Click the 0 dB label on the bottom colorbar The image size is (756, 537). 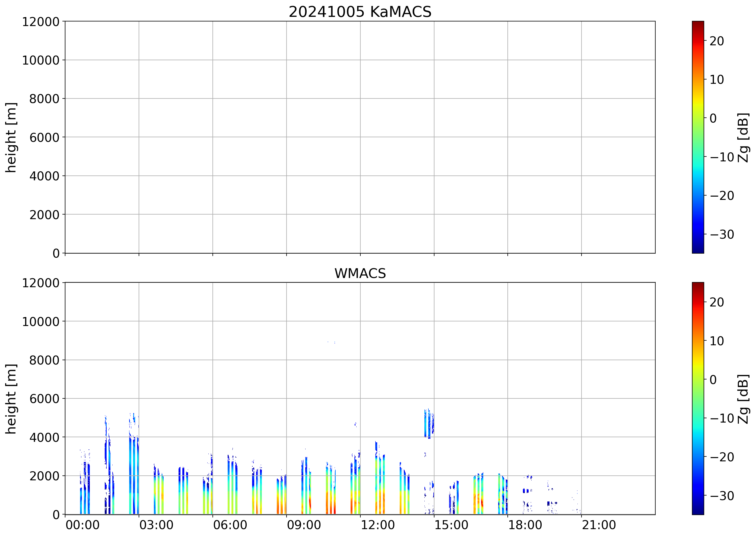(713, 380)
